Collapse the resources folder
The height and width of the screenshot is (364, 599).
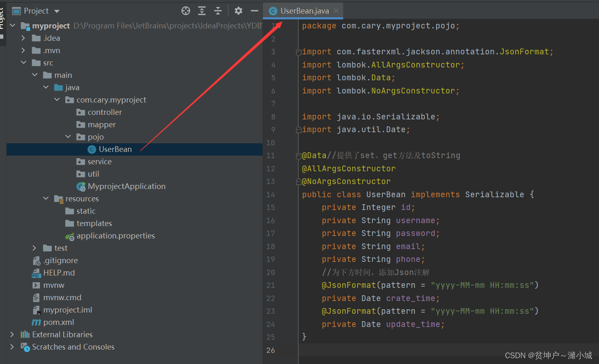(46, 198)
